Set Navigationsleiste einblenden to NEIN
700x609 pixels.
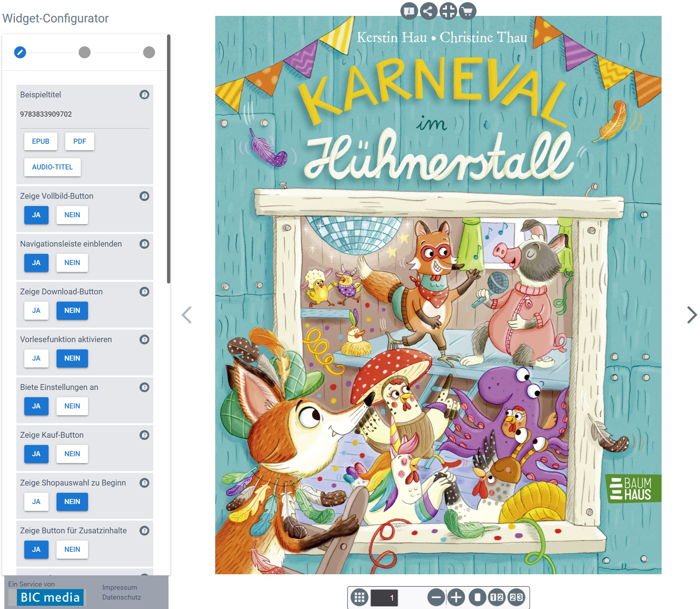point(72,262)
